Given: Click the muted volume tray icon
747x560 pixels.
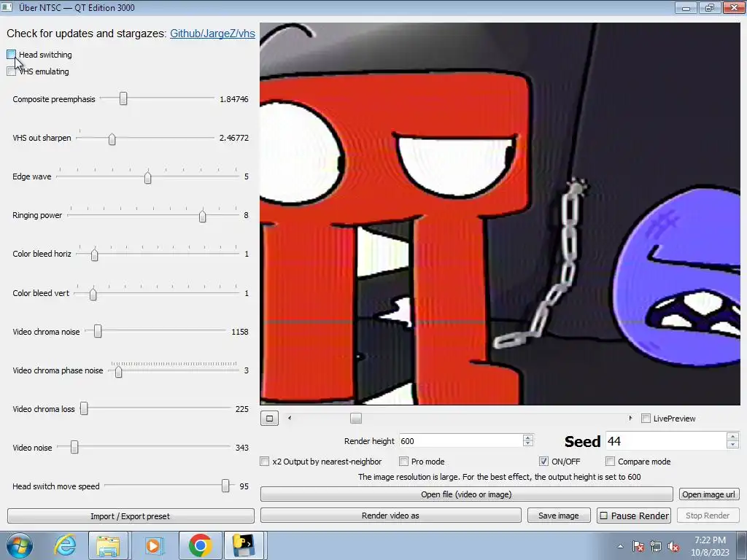Looking at the screenshot, I should 673,547.
